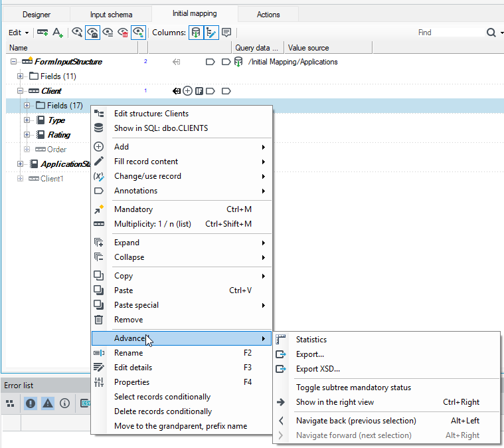Click Export XSD... in submenu
Viewport: 504px width, 448px height.
tap(386, 369)
